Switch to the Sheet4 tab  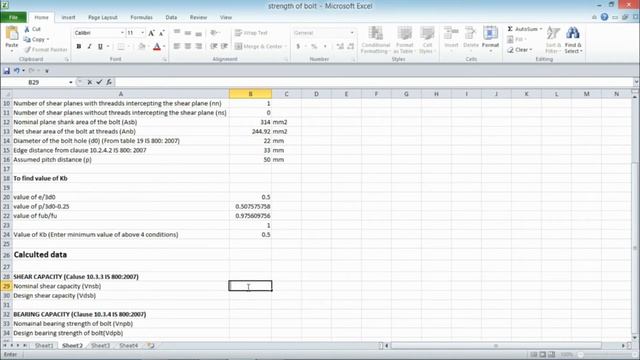[x=129, y=346]
